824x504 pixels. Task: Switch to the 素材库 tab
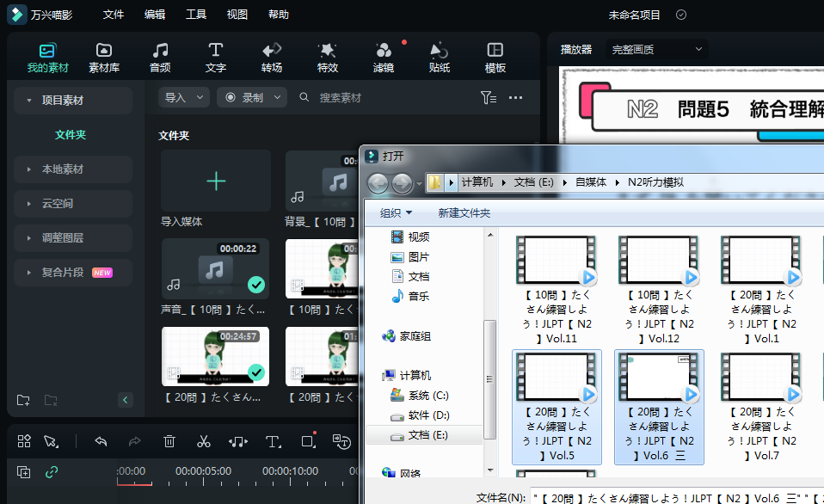(x=103, y=57)
